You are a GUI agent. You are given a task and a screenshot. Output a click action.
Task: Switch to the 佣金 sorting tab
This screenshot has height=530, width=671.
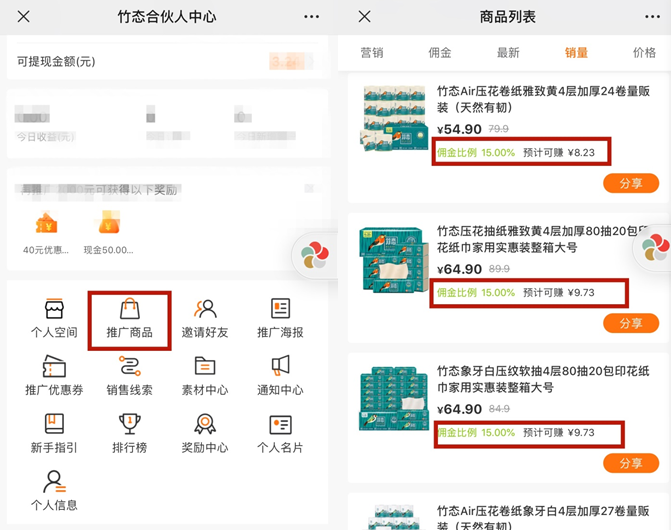439,53
